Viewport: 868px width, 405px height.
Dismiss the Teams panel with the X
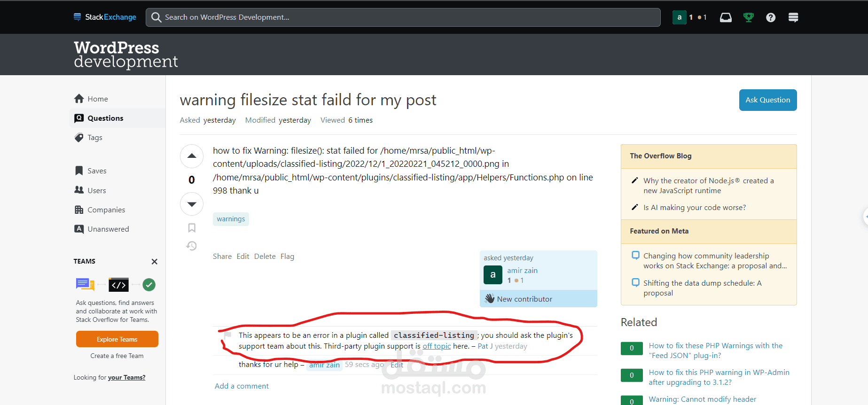[154, 262]
